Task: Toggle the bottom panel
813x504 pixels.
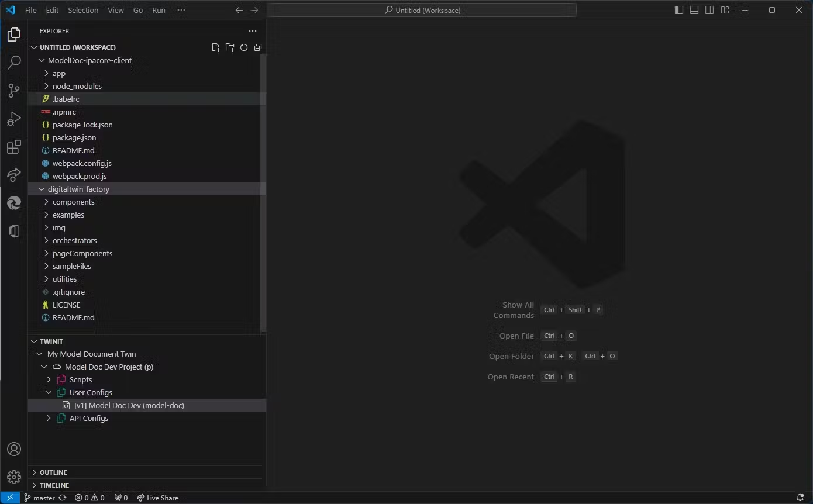Action: click(x=694, y=10)
